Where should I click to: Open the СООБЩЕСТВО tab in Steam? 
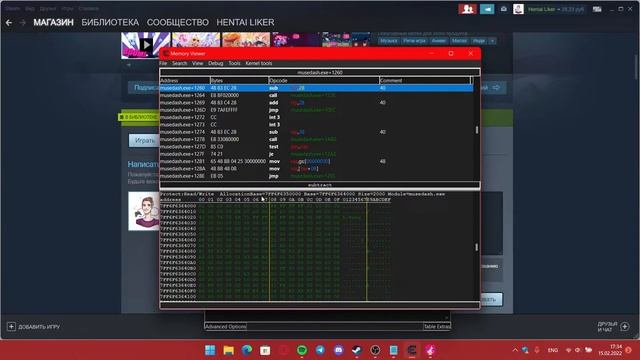coord(178,22)
